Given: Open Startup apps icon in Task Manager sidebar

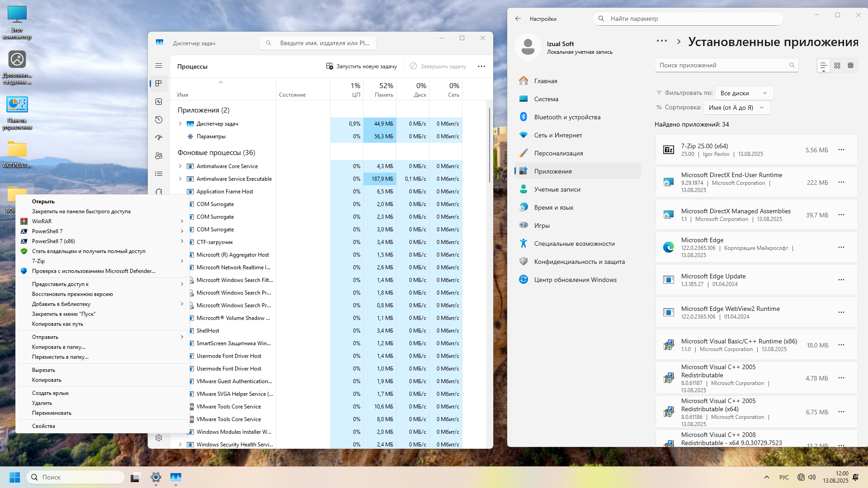Looking at the screenshot, I should coord(159,138).
